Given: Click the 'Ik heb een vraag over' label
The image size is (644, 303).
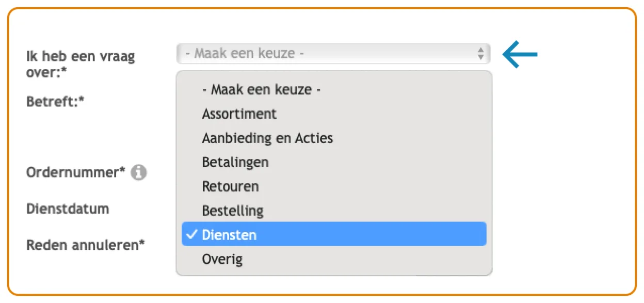Looking at the screenshot, I should tap(81, 64).
